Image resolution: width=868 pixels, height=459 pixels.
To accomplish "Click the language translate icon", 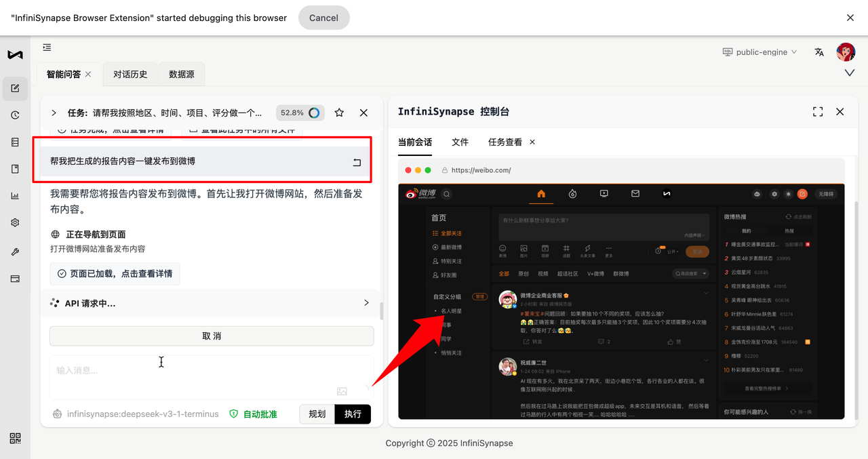I will pyautogui.click(x=819, y=52).
